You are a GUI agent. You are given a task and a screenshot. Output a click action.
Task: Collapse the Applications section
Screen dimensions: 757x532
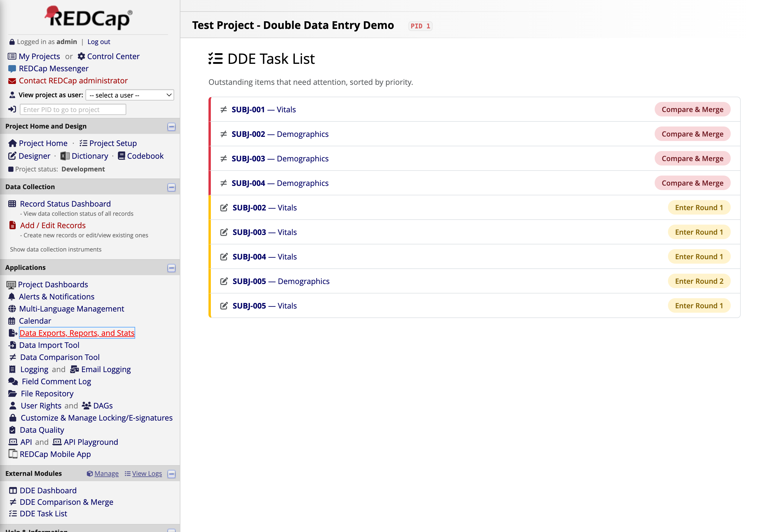click(172, 268)
